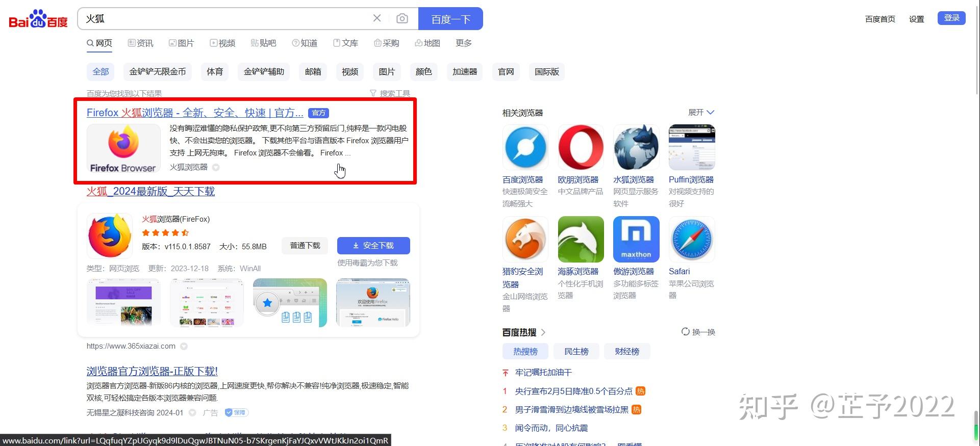Select the 全部 filter chip
Viewport: 980px width, 446px height.
click(x=100, y=72)
